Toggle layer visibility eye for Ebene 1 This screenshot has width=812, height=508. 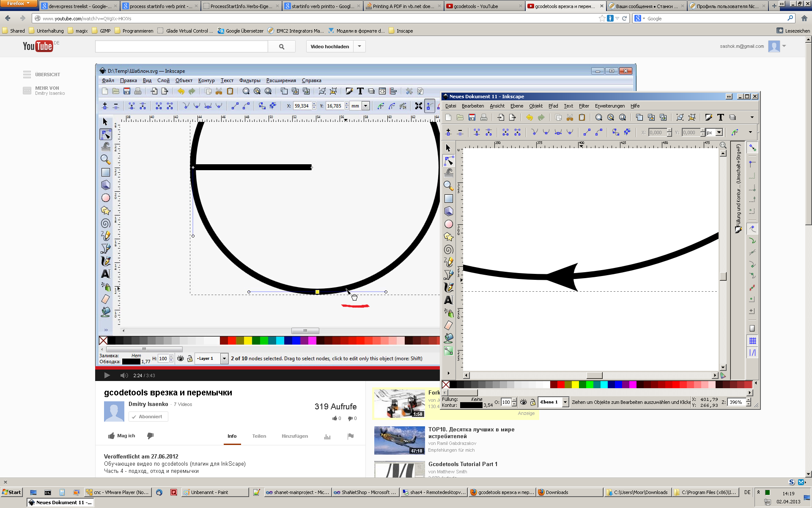click(523, 402)
